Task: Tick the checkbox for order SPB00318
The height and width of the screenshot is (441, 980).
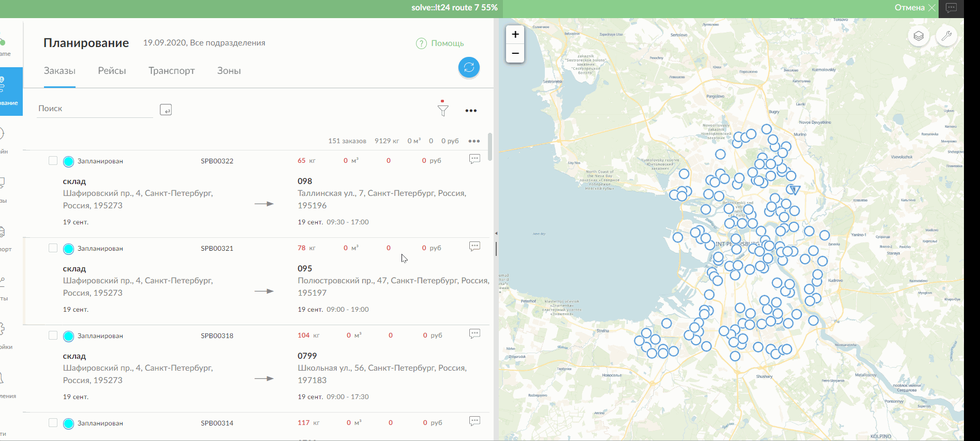Action: (53, 336)
